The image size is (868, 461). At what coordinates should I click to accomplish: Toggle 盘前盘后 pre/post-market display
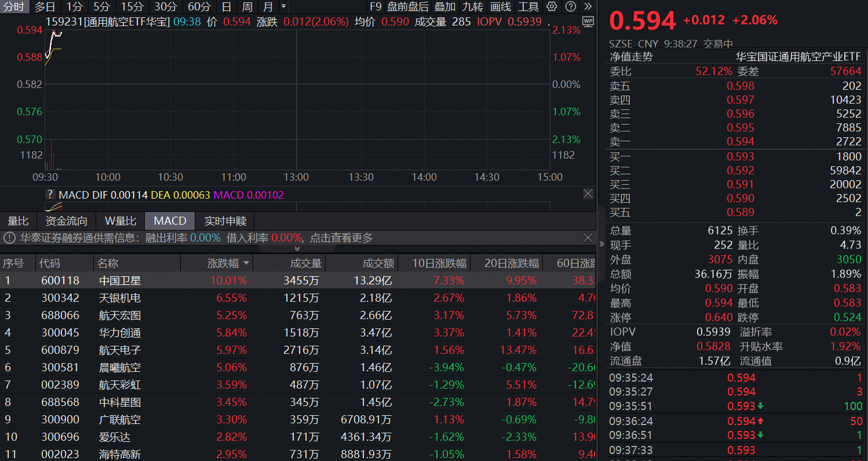(409, 7)
